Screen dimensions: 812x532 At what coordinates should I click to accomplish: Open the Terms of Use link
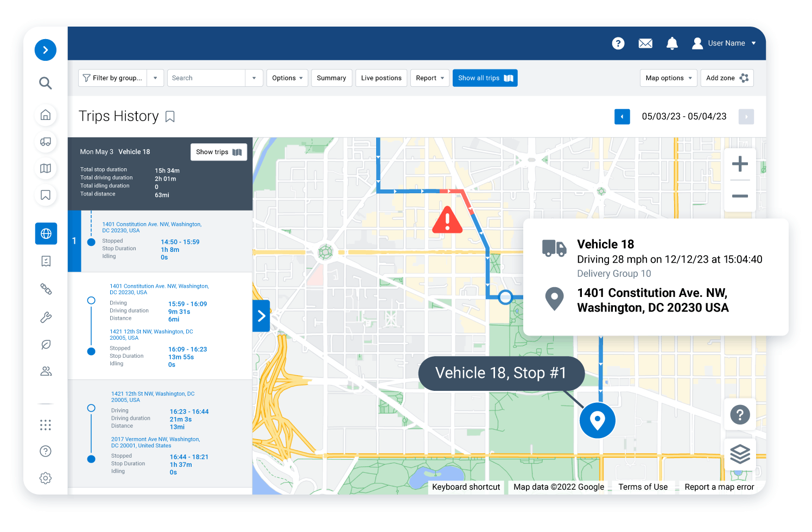[643, 487]
